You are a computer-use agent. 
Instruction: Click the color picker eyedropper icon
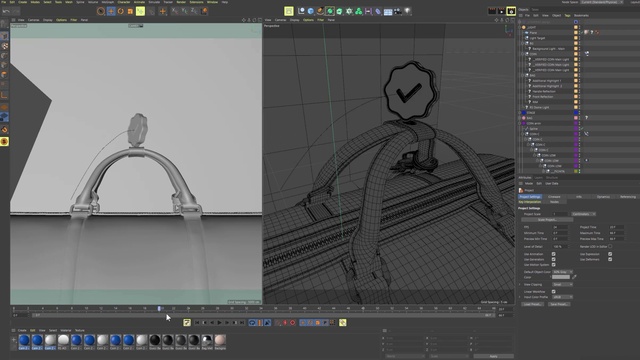(574, 277)
